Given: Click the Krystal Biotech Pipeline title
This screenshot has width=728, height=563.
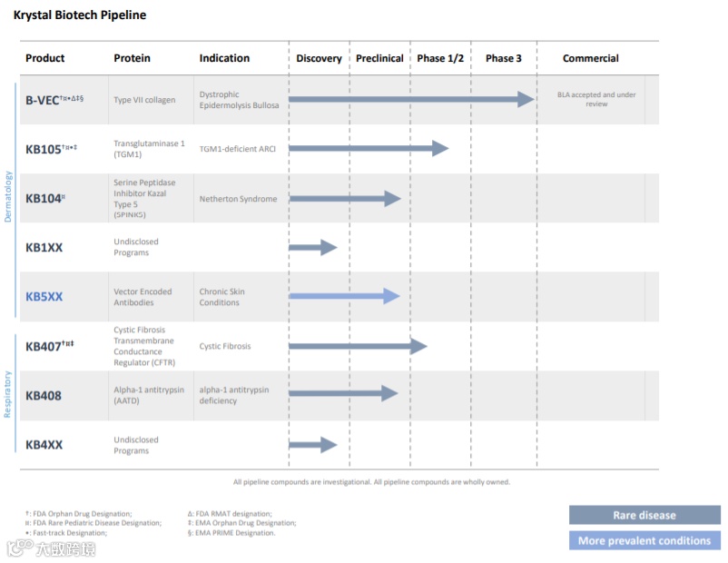Looking at the screenshot, I should point(80,15).
